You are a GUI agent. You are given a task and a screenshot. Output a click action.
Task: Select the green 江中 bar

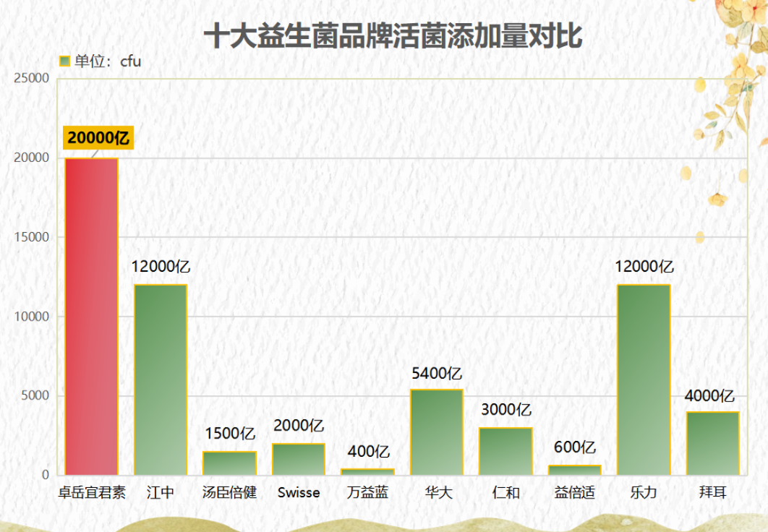(x=161, y=379)
